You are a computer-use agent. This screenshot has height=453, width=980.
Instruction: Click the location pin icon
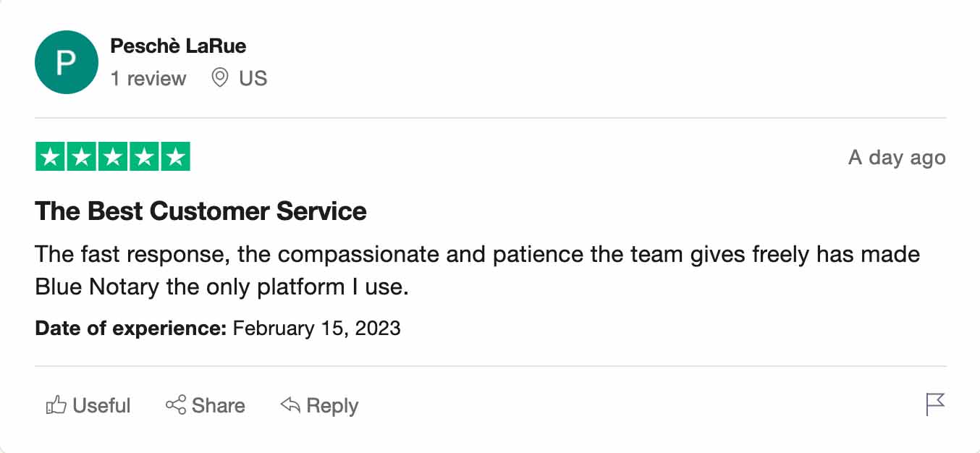coord(219,77)
